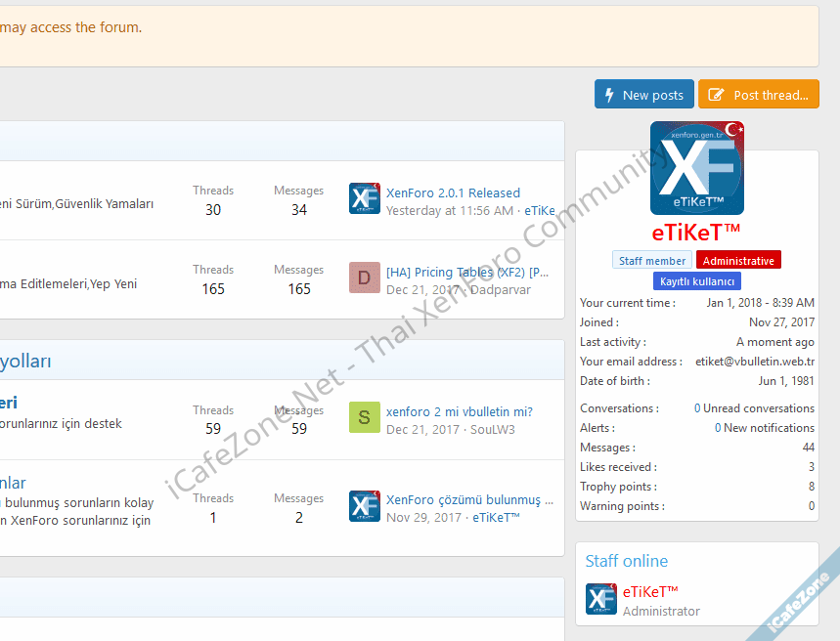Click the 'D' avatar of Dadparvar
Image resolution: width=840 pixels, height=641 pixels.
point(364,278)
